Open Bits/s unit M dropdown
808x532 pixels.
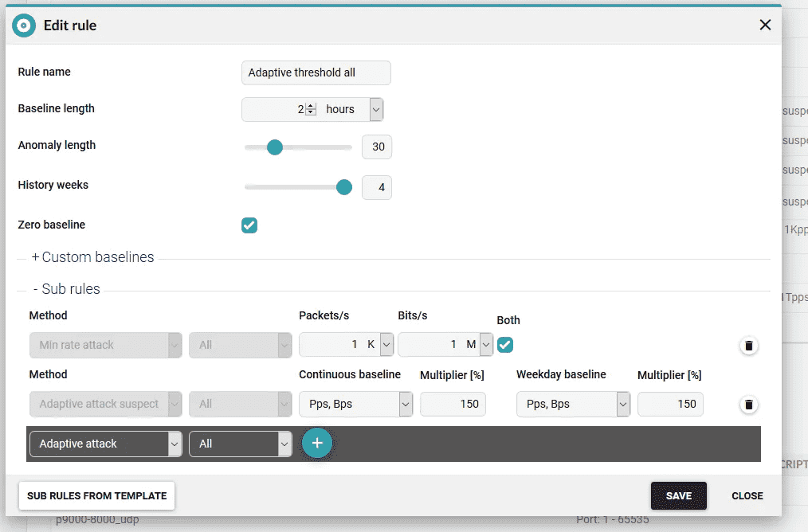point(485,345)
